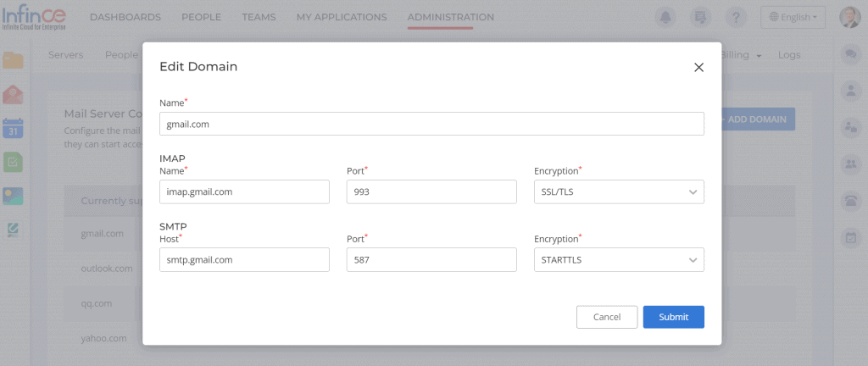The width and height of the screenshot is (868, 366).
Task: Go to MY APPLICATIONS tab
Action: click(x=342, y=17)
